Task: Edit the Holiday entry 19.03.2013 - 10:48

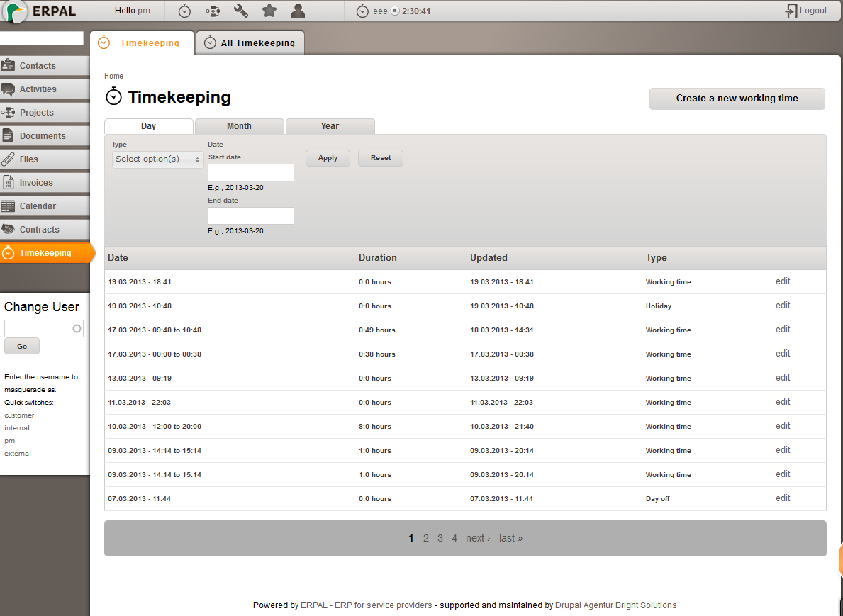Action: click(783, 306)
